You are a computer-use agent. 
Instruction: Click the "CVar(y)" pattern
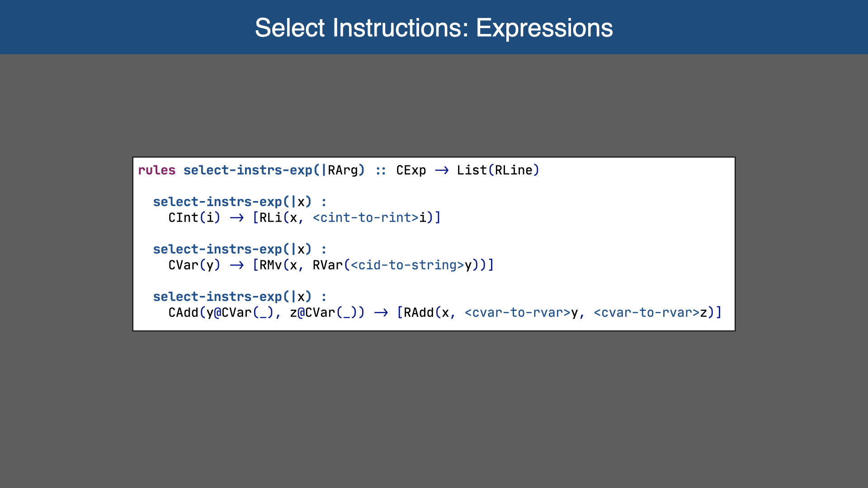tap(194, 265)
